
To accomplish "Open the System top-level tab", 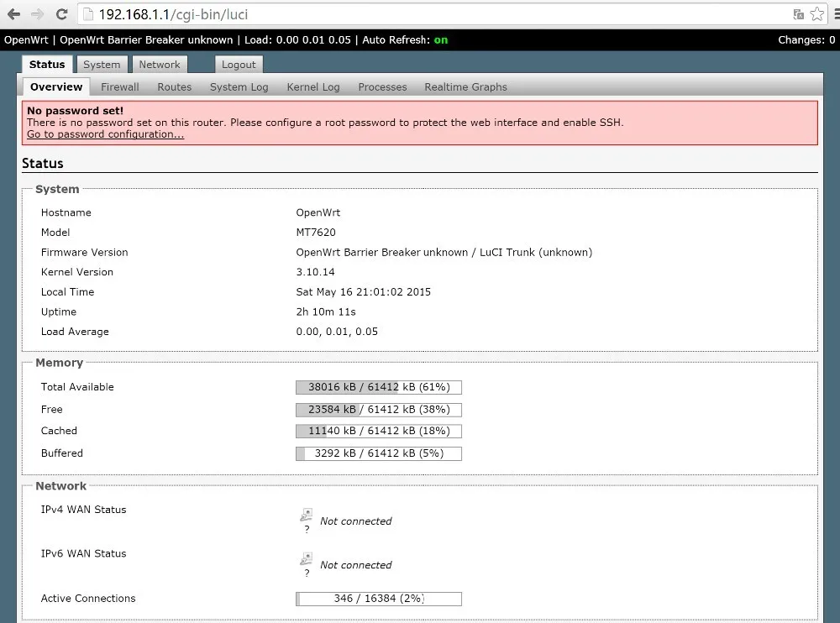I will (x=102, y=65).
